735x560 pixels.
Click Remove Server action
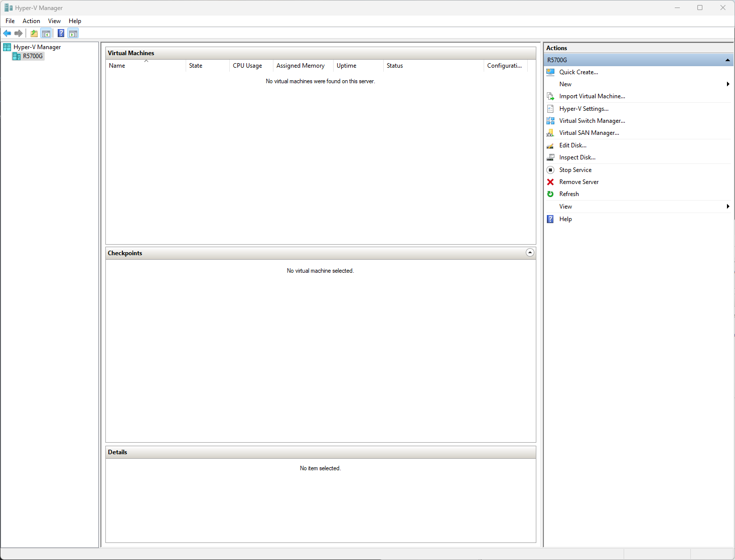[x=579, y=182]
